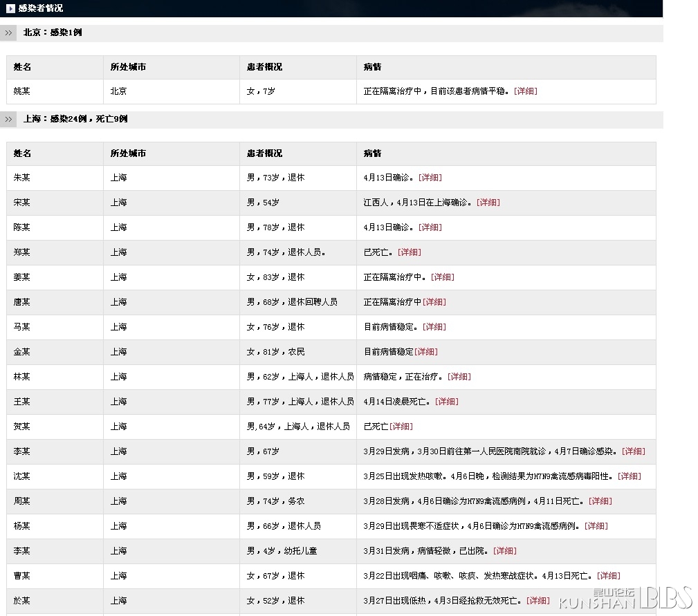Select the 郑某 name cell
698x616 pixels.
click(55, 252)
